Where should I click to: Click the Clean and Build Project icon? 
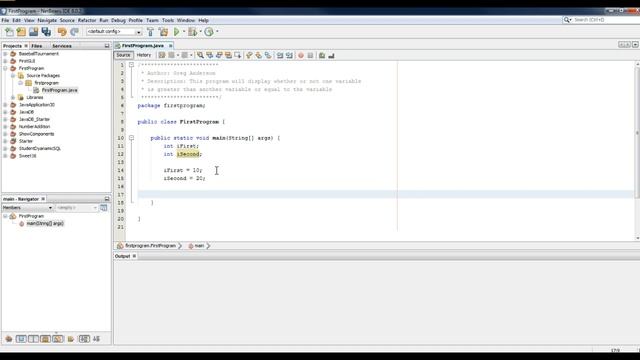163,32
